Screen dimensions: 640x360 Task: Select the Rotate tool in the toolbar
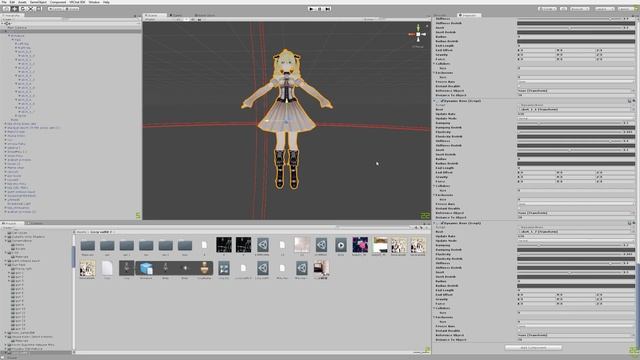(x=22, y=9)
